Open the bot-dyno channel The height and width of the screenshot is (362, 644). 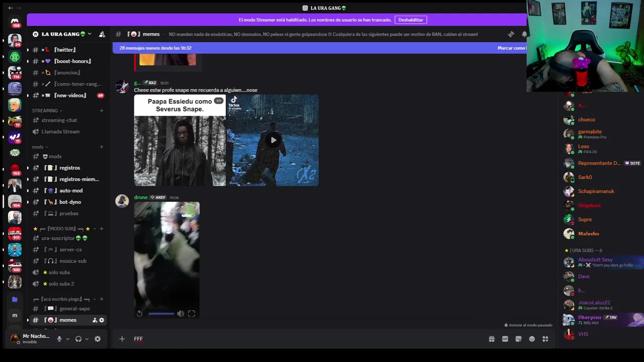point(66,202)
